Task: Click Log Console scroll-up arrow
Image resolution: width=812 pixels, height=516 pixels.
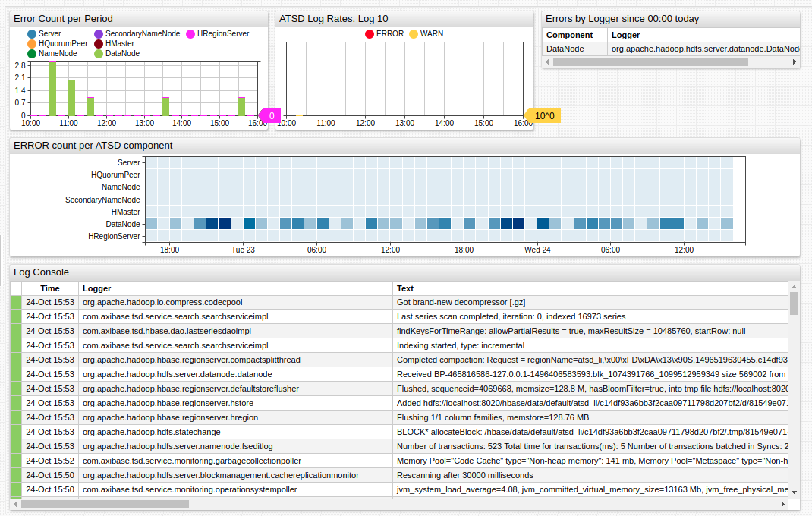Action: tap(794, 287)
